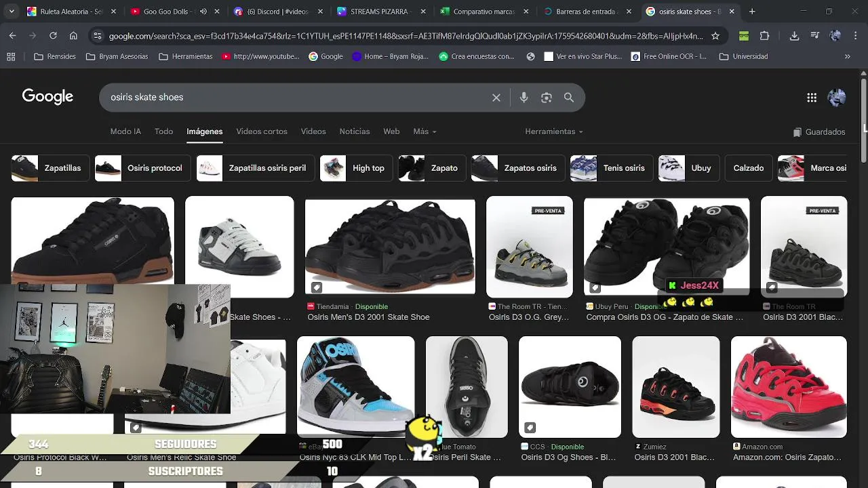
Task: Open Guardados saved items
Action: (819, 132)
